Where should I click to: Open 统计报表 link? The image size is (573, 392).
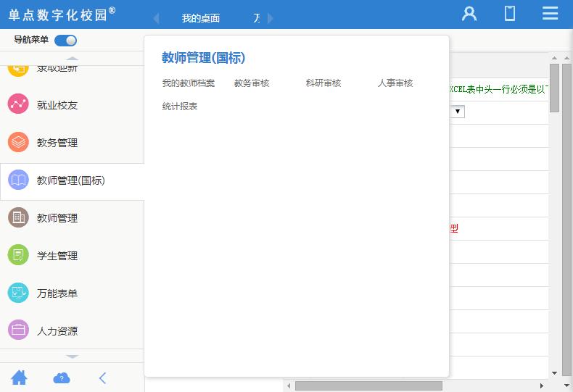click(x=180, y=107)
